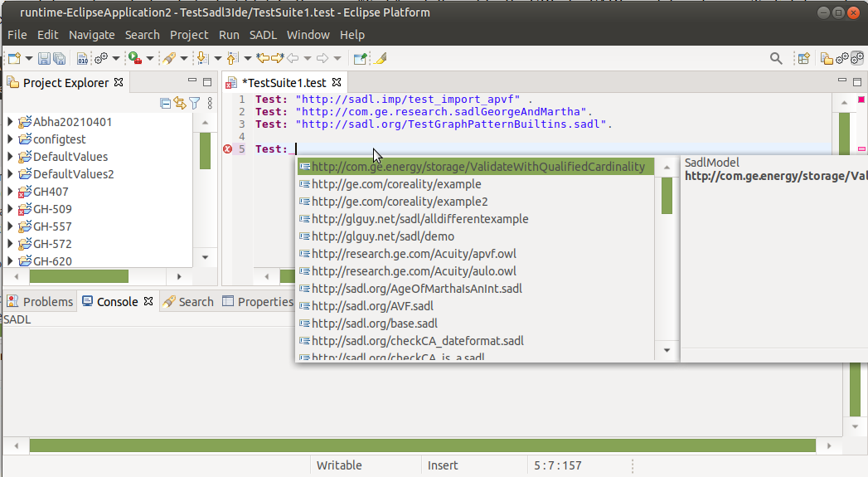Open the New wizard dropdown arrow

coord(29,58)
